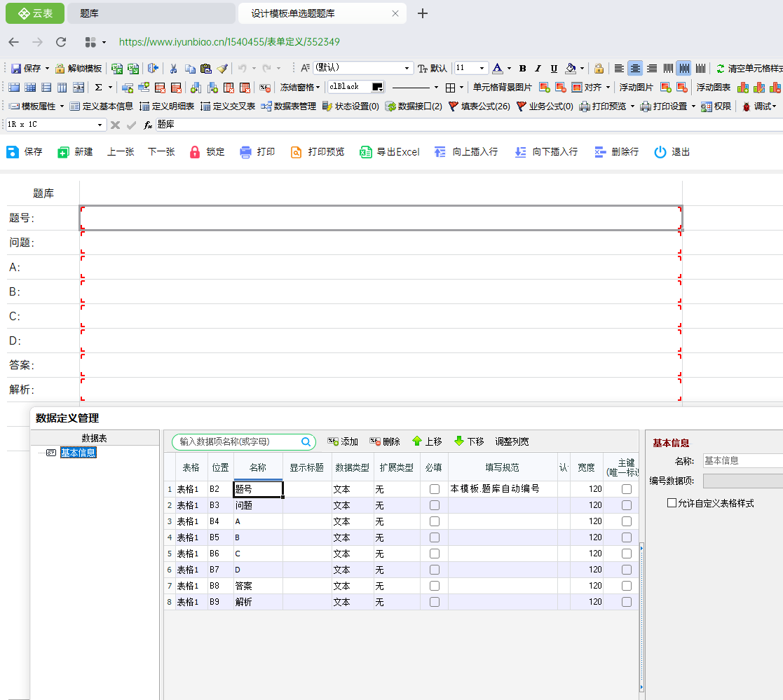Click the 上移 move up button
The height and width of the screenshot is (700, 783).
tap(427, 441)
